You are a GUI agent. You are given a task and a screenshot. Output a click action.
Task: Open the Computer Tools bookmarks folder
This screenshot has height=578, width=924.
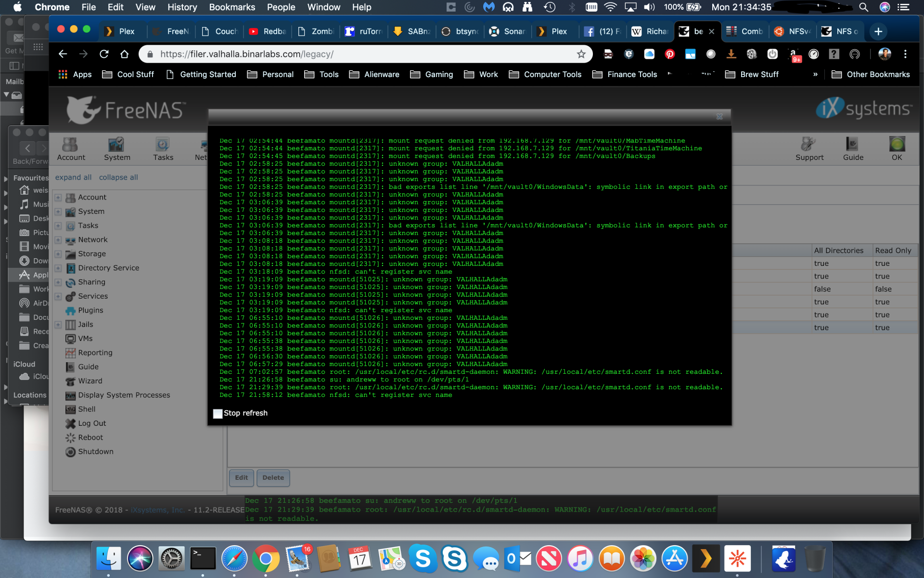point(545,75)
